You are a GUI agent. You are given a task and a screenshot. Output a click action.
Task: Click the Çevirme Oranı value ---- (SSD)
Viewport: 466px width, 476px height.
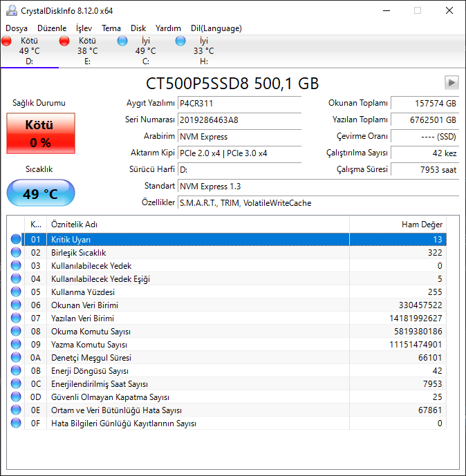pos(425,136)
